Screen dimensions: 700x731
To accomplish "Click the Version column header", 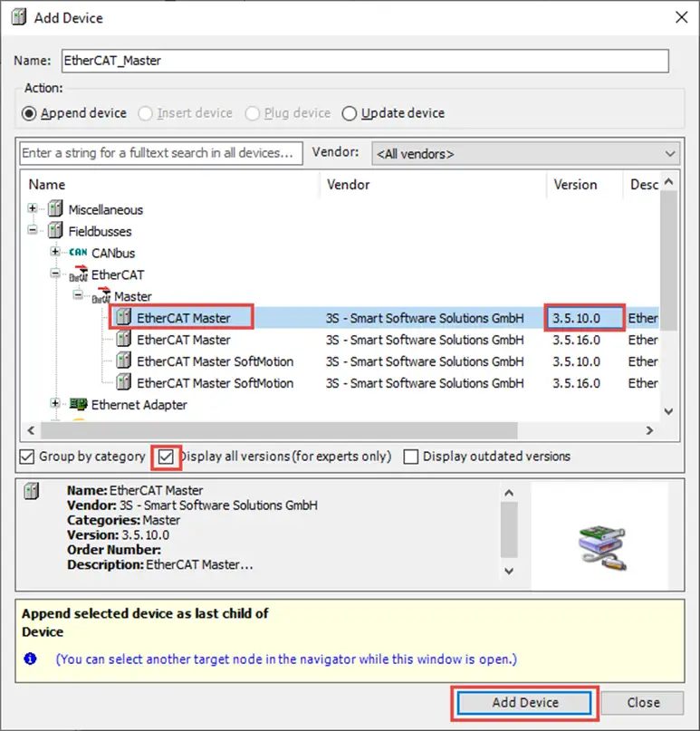I will 584,185.
